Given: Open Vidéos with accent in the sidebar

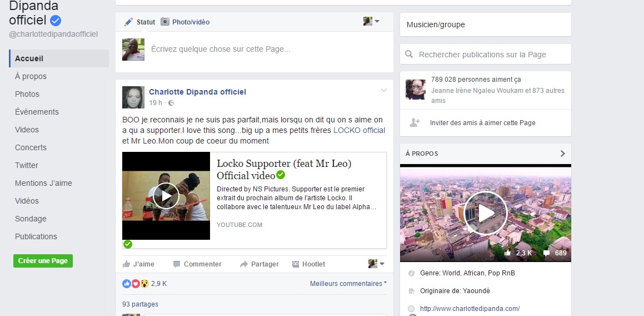Looking at the screenshot, I should (27, 201).
